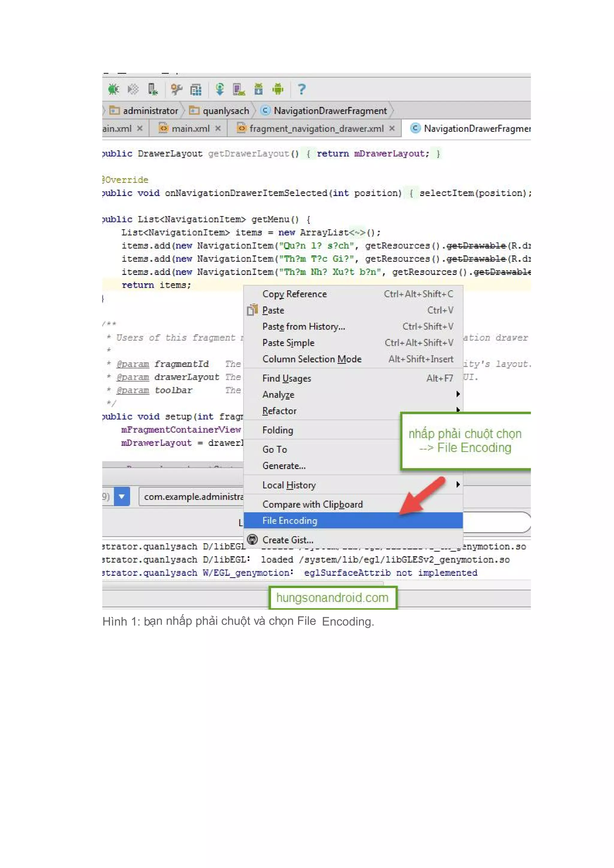Open Android Device Monitor green robot icon
The height and width of the screenshot is (868, 614).
coord(278,89)
